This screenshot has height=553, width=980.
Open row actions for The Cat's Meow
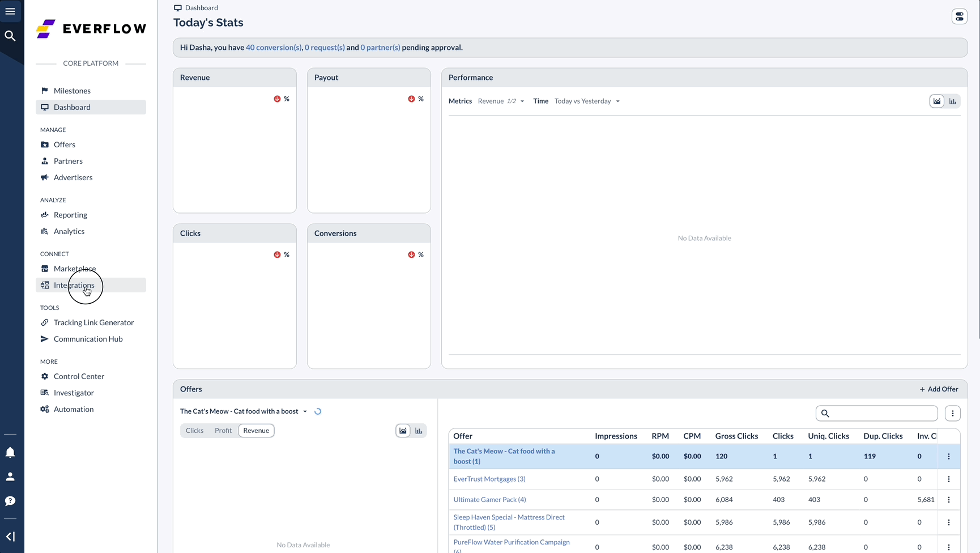(949, 456)
